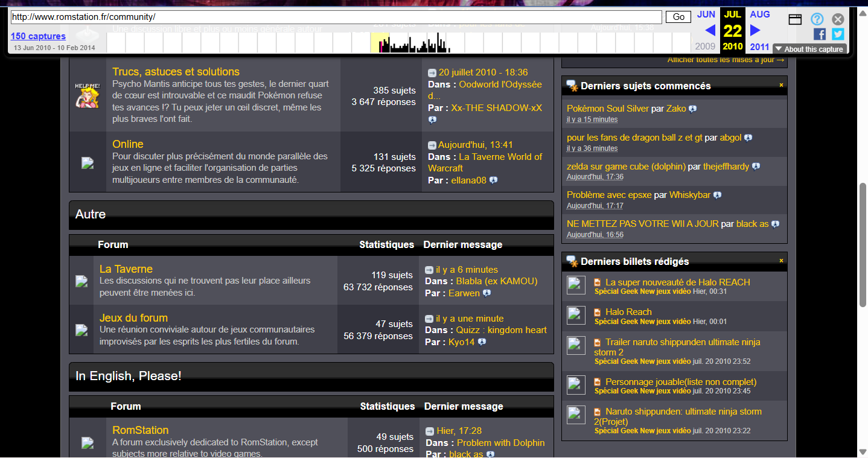Open thumbnail for 'Halo Reach' blog post
The width and height of the screenshot is (868, 458).
[x=576, y=315]
